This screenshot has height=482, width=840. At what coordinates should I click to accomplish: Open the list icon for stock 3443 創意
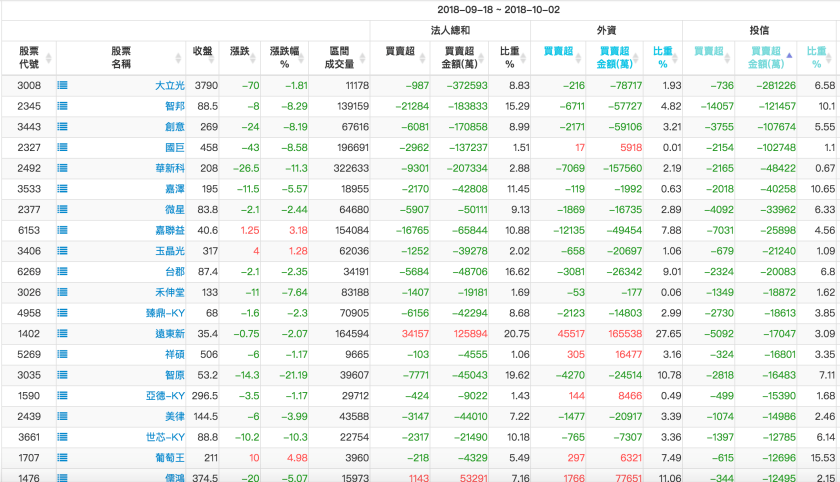click(62, 127)
